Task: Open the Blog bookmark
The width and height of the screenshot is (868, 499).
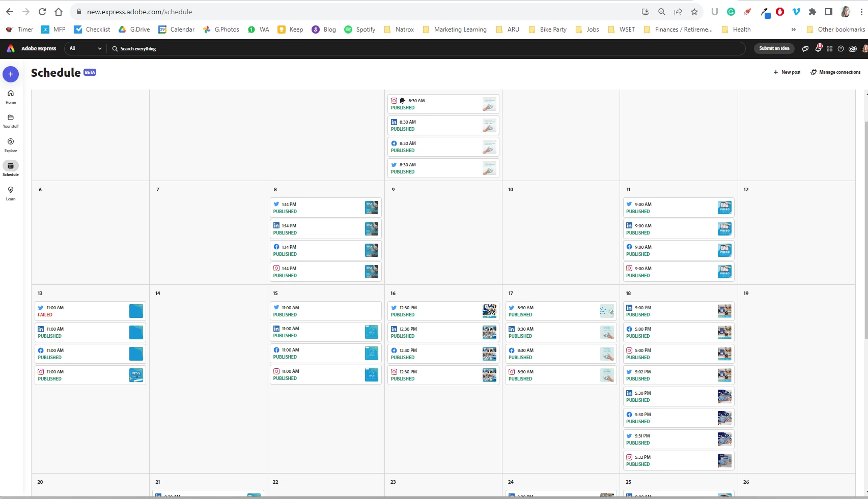Action: tap(324, 30)
